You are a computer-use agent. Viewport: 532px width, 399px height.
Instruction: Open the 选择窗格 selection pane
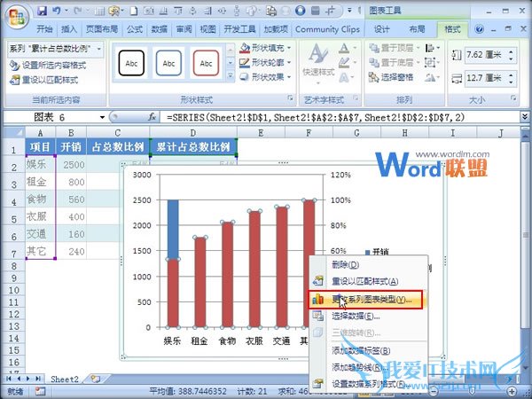(x=391, y=77)
